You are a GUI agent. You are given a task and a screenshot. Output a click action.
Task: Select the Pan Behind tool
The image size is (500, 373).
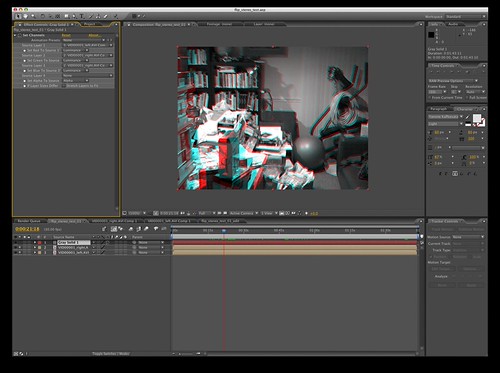tap(58, 16)
